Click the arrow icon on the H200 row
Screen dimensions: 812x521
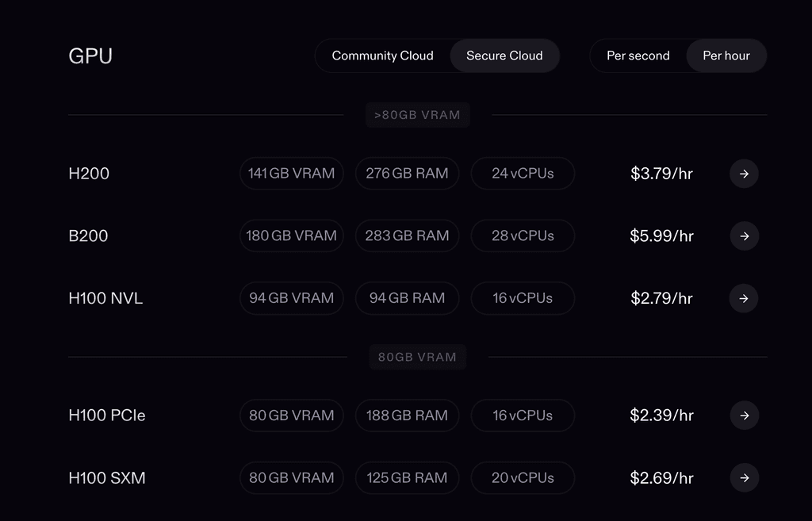point(744,174)
